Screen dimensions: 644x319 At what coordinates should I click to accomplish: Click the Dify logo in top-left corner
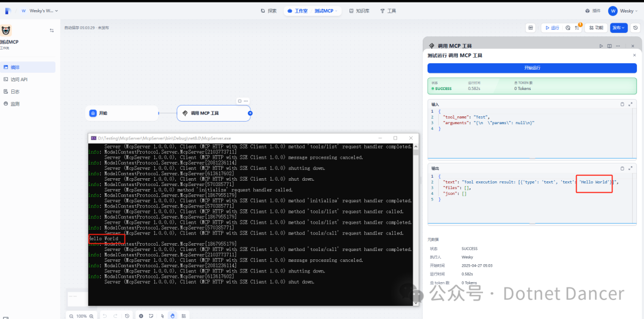coord(8,11)
